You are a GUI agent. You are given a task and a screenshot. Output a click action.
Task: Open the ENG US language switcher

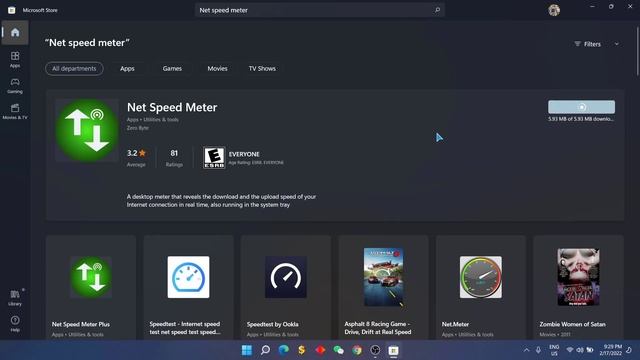(554, 350)
